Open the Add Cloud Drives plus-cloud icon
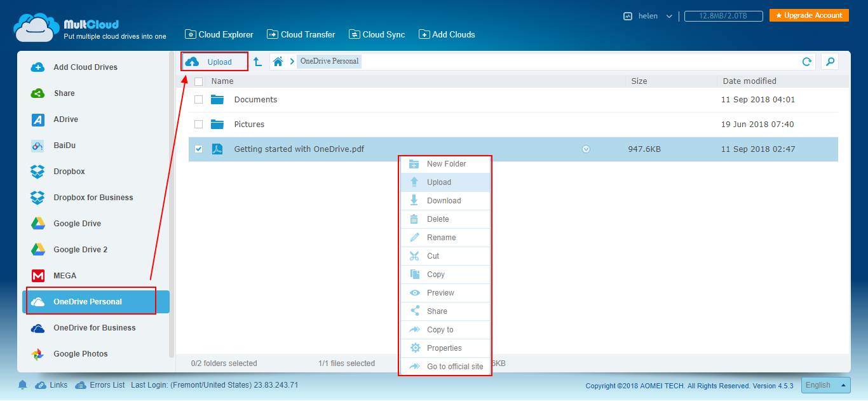 [x=37, y=67]
